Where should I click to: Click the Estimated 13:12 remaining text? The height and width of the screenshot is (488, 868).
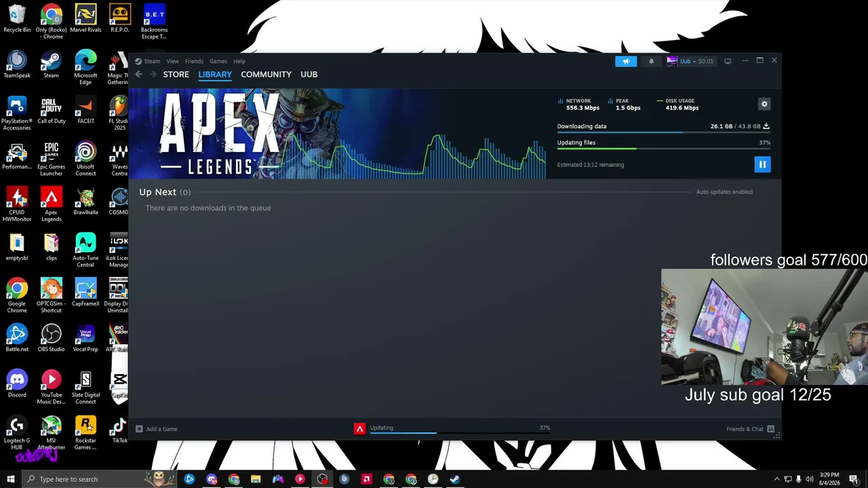[x=591, y=165]
